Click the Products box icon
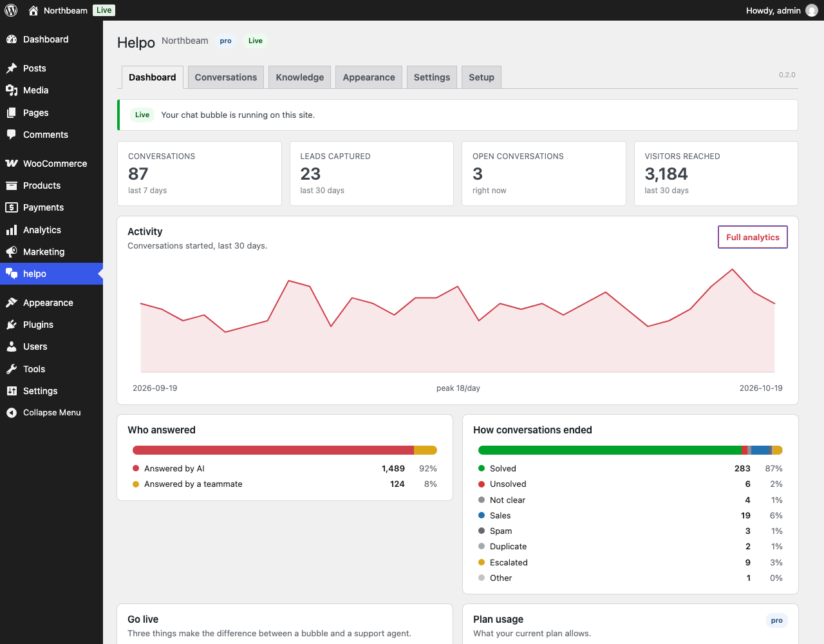 (x=12, y=185)
